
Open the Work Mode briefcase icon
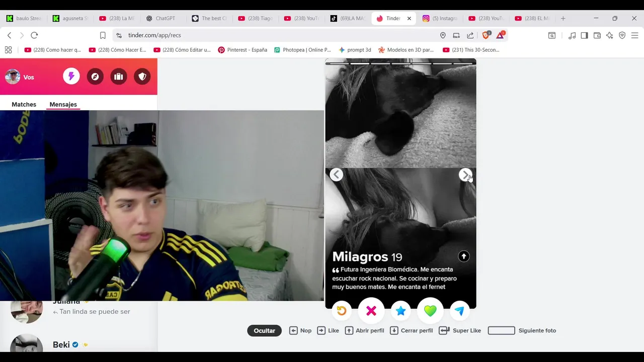[x=119, y=76]
